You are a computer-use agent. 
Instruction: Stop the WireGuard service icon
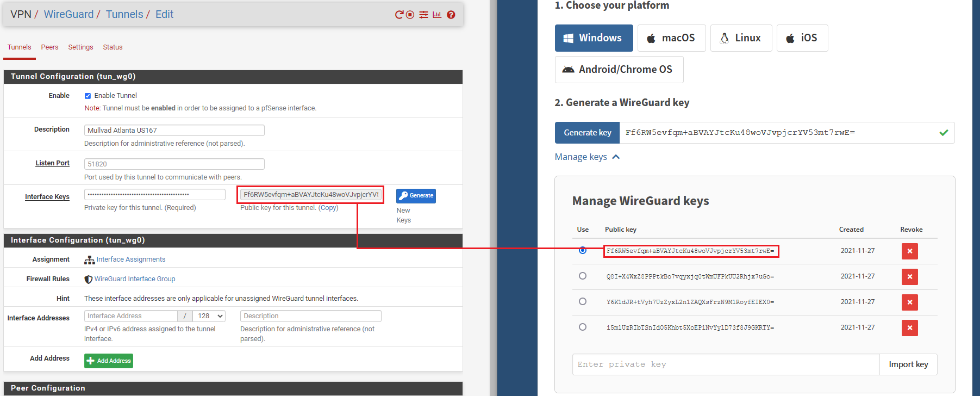pyautogui.click(x=410, y=15)
